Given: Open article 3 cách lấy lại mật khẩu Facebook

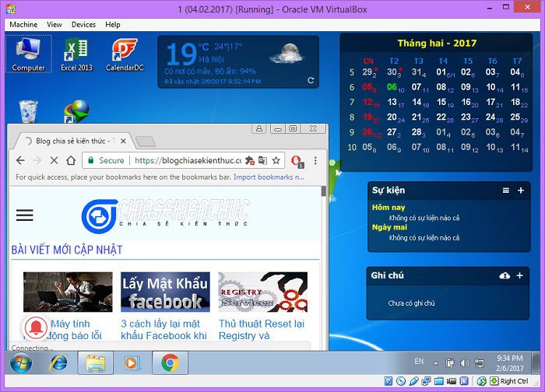Looking at the screenshot, I should pos(163,330).
